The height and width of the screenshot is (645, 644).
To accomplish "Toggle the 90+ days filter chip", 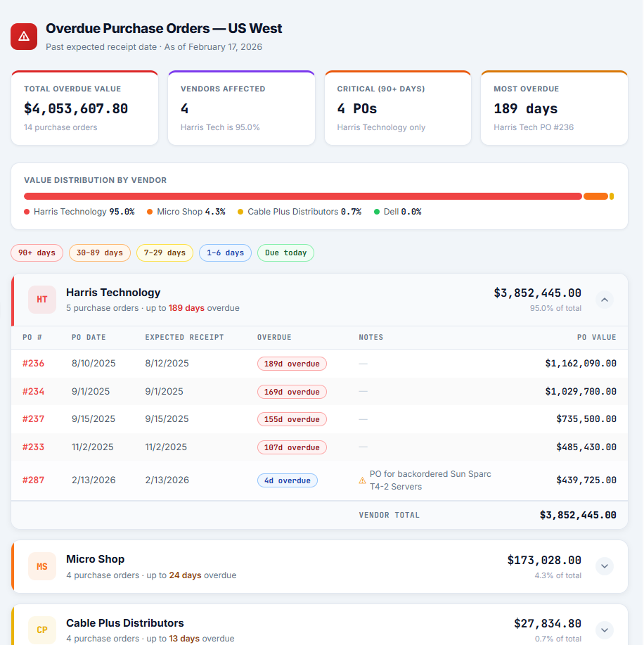I will tap(37, 253).
